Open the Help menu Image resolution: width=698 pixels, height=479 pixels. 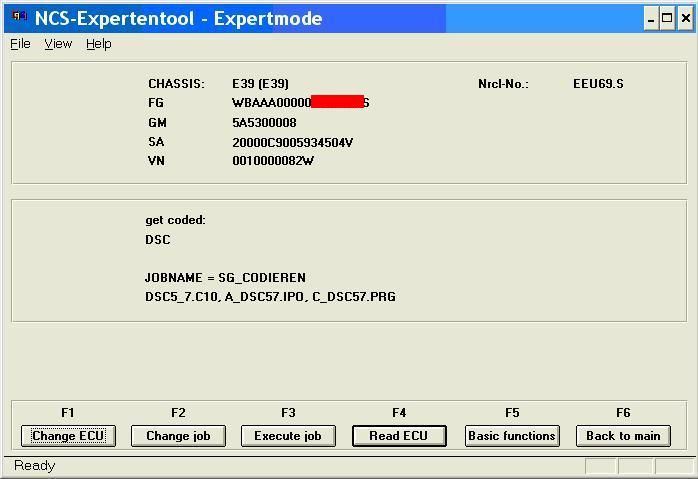click(x=99, y=44)
